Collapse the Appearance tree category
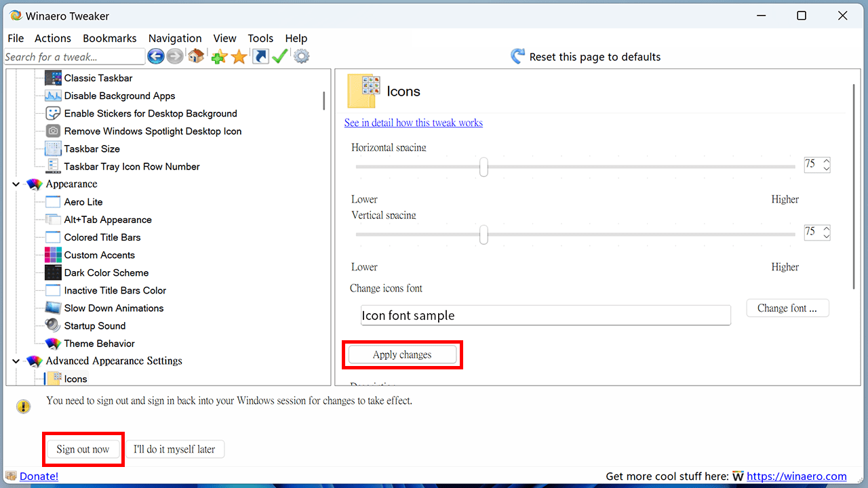Viewport: 868px width, 488px height. (x=16, y=184)
